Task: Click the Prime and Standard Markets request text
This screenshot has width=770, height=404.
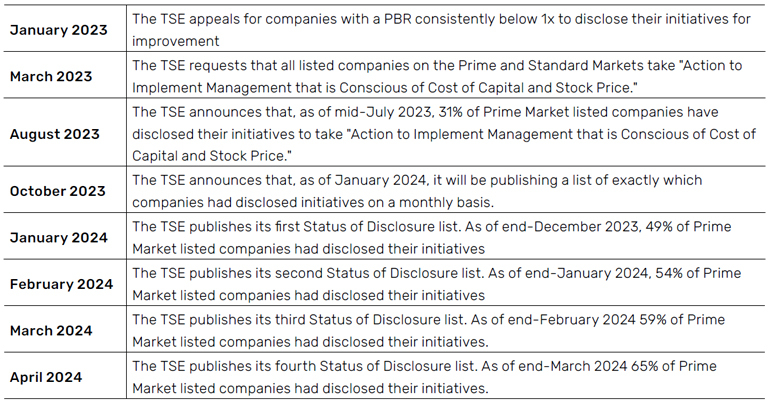Action: click(x=437, y=77)
